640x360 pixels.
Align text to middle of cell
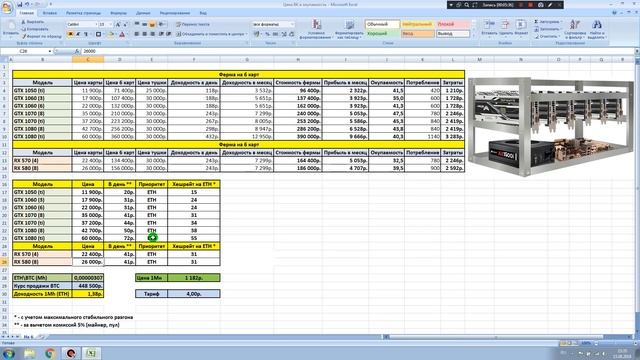(x=144, y=24)
